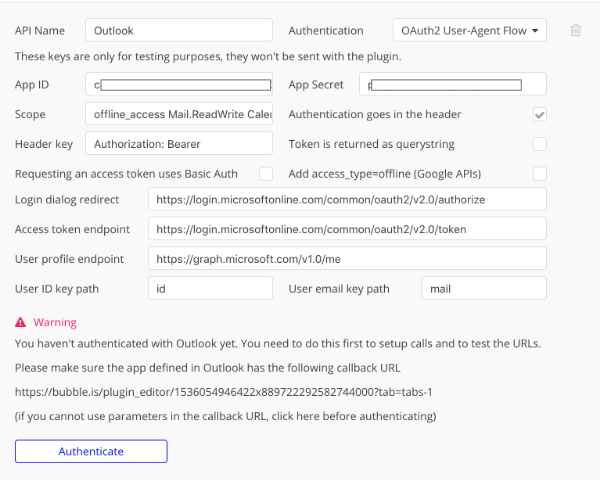Click the red warning triangle icon

click(x=21, y=322)
